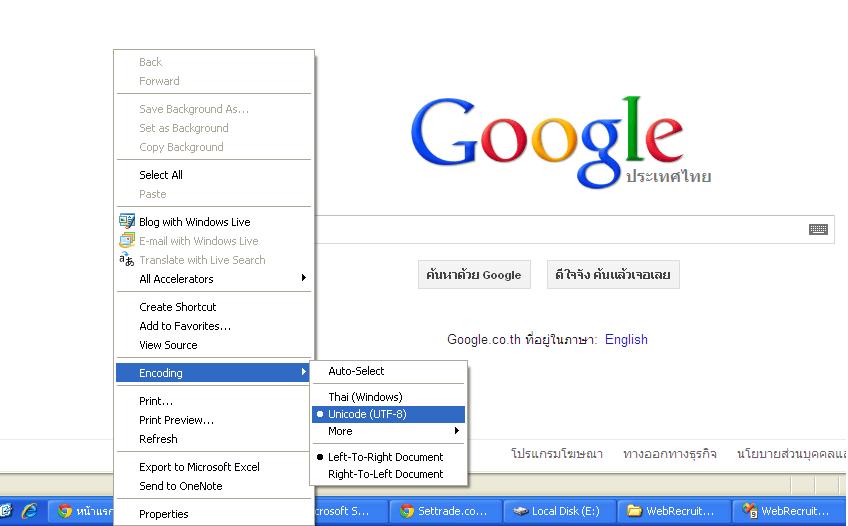Open the WebRecruit folder taskbar item
Viewport: 848px width, 526px height.
672,511
